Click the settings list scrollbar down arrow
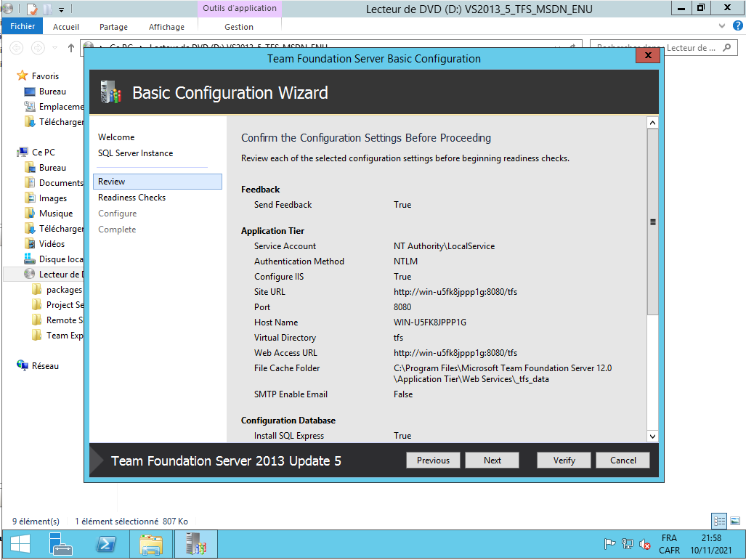The width and height of the screenshot is (746, 560). coord(652,436)
